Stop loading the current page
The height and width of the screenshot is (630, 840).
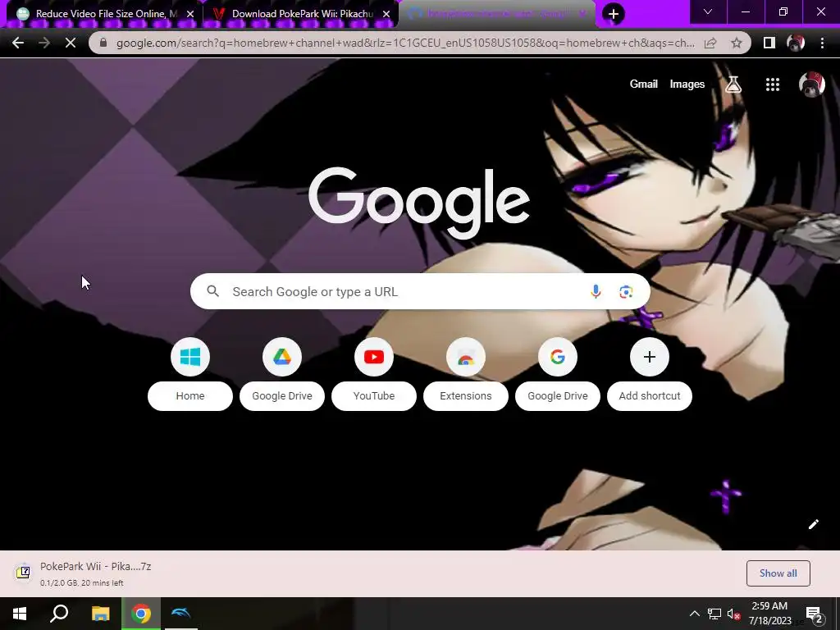[71, 43]
